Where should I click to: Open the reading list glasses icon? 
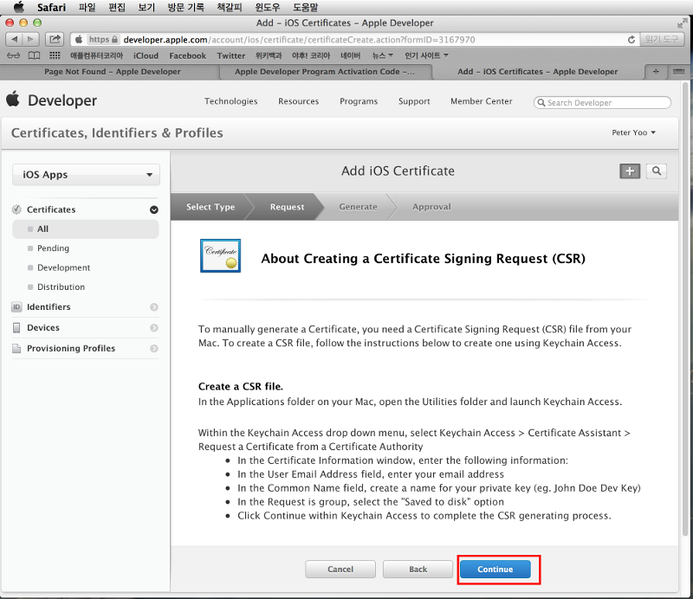(x=13, y=56)
